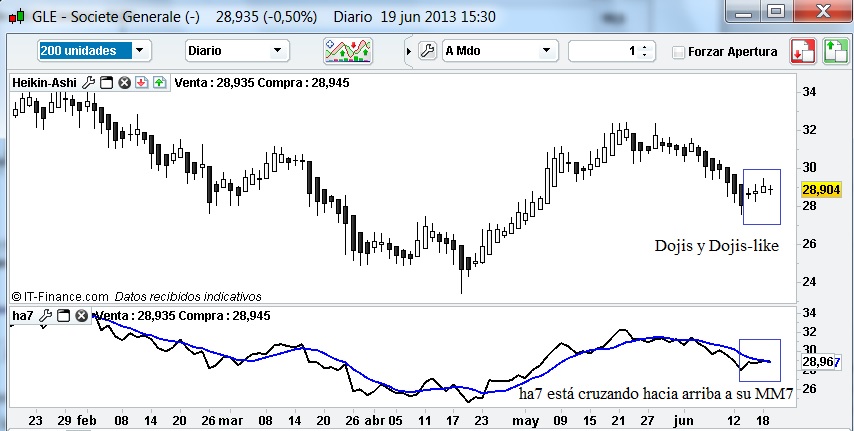Open the indicators chart icon in toolbar
Screen dimensions: 854x431
pos(348,51)
